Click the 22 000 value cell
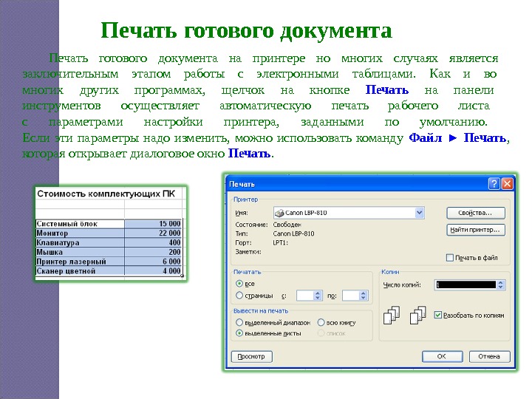532x399 pixels. click(x=154, y=233)
